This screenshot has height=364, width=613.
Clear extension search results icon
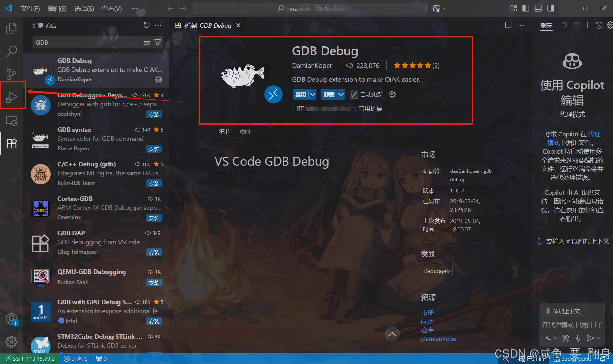(x=147, y=42)
